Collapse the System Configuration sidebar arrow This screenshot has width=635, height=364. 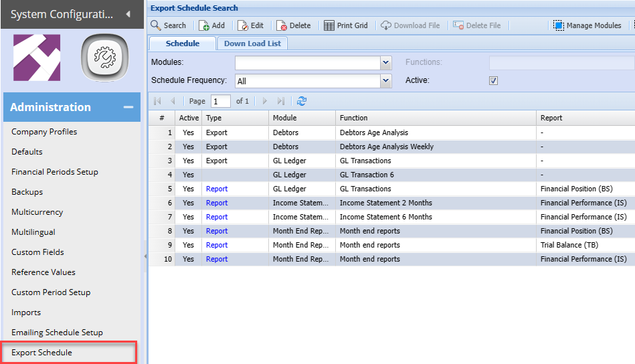tap(128, 13)
